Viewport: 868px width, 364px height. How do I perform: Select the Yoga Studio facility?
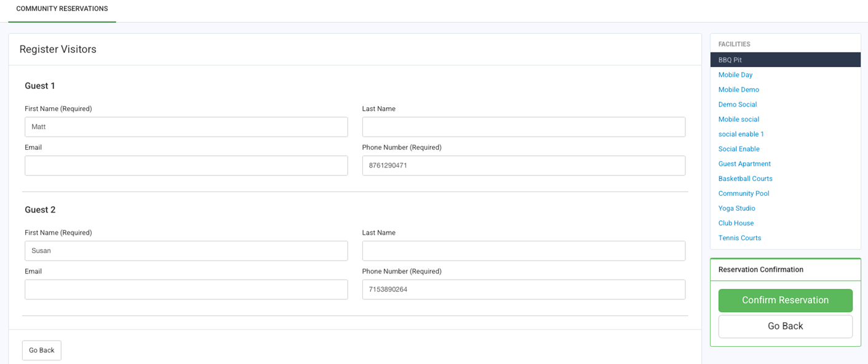click(736, 208)
